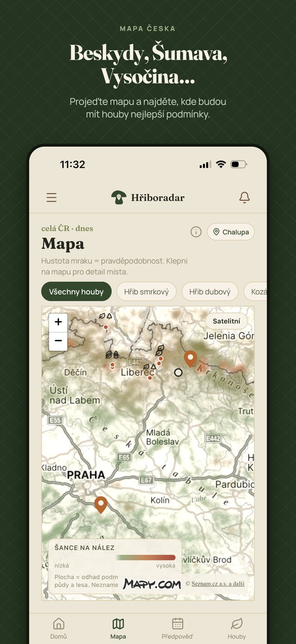Click the Mladá Boleslav label on map

pyautogui.click(x=162, y=437)
